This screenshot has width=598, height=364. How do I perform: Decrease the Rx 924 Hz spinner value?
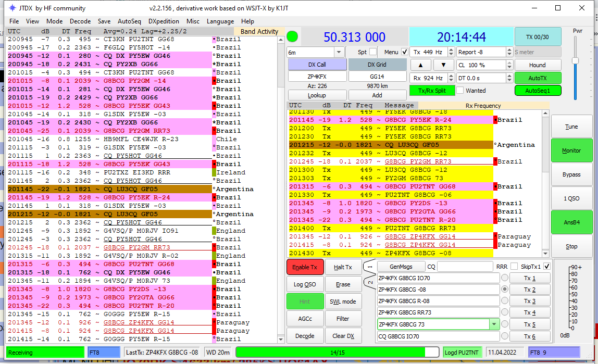pyautogui.click(x=451, y=80)
